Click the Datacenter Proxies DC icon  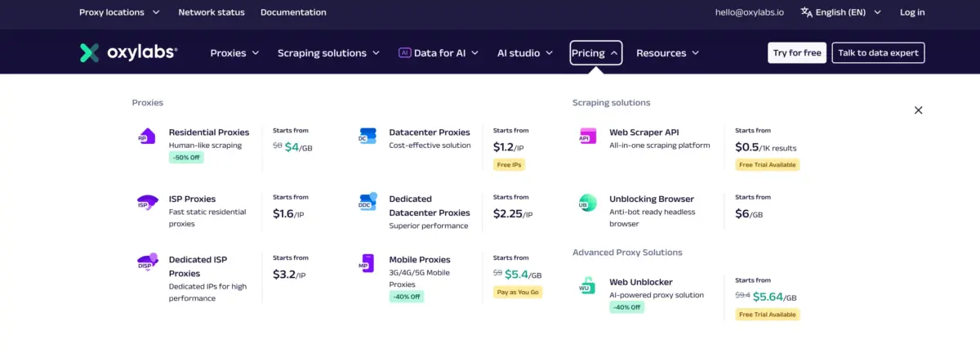pyautogui.click(x=367, y=136)
